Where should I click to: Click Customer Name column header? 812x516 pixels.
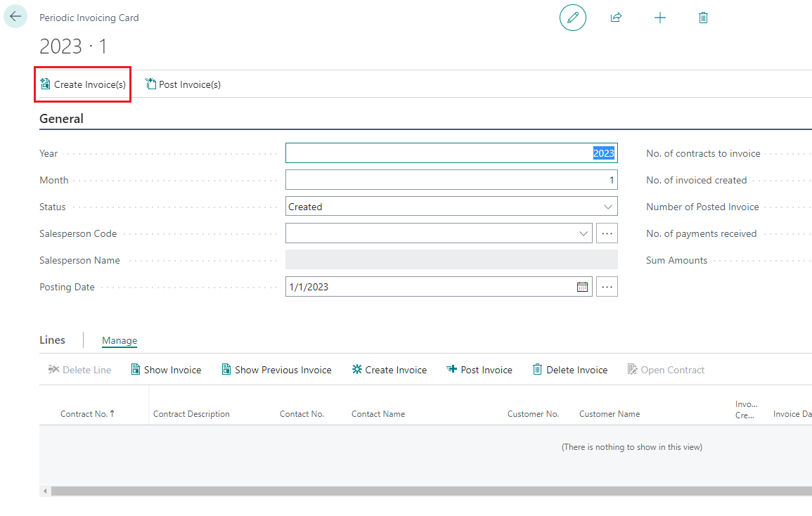pyautogui.click(x=610, y=414)
